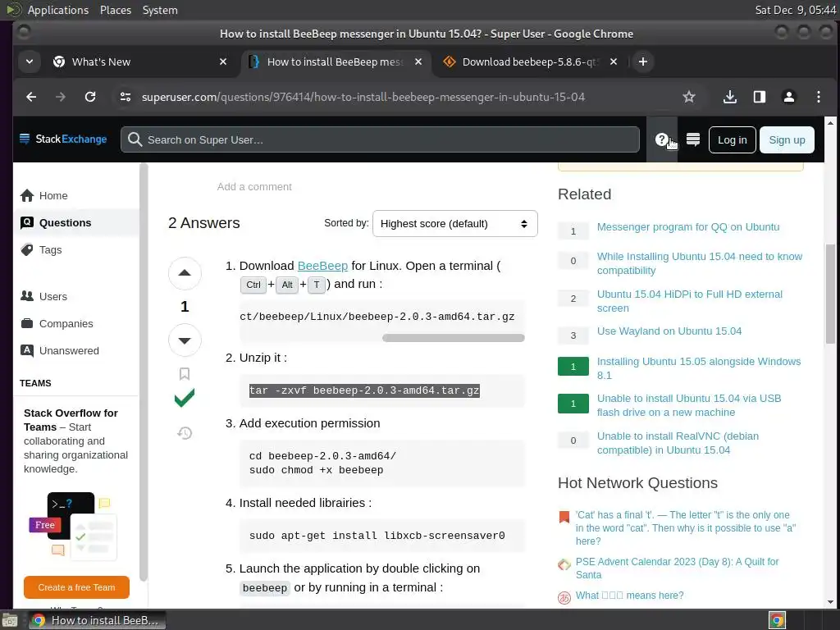Open Chrome profile icon

(788, 97)
